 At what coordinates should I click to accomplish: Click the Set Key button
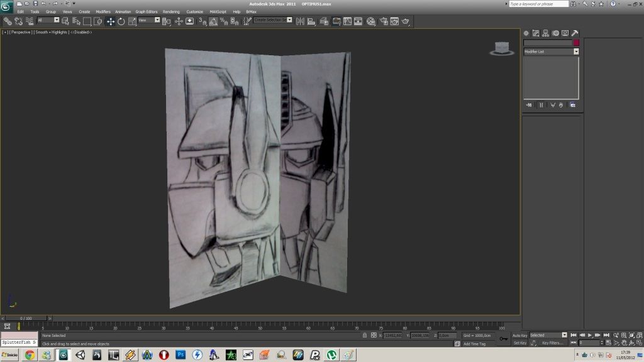(x=520, y=343)
